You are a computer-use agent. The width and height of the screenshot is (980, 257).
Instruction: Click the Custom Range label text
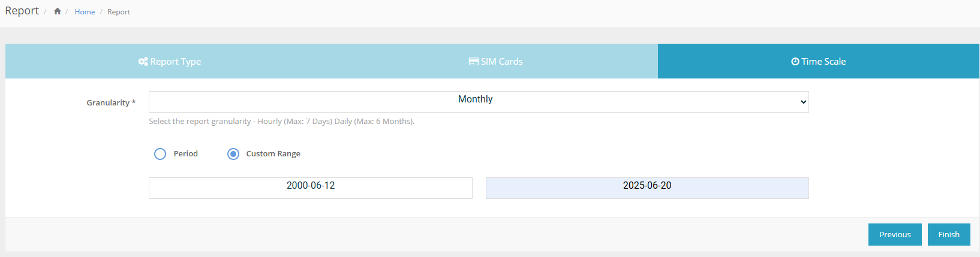click(273, 154)
